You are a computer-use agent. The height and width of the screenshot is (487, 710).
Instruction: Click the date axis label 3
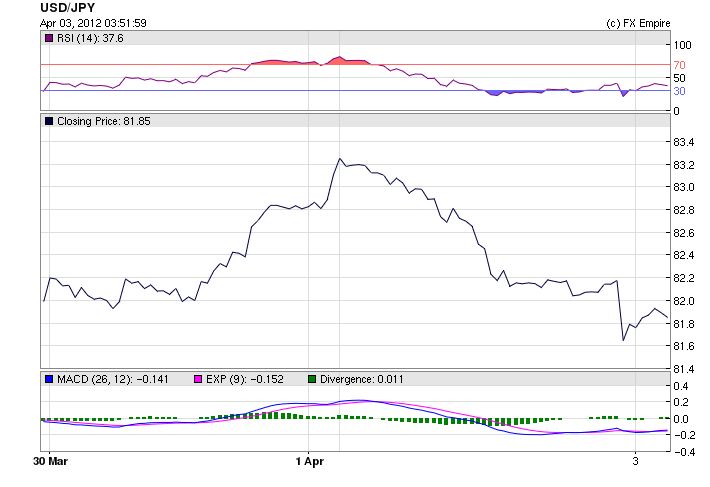(x=635, y=461)
